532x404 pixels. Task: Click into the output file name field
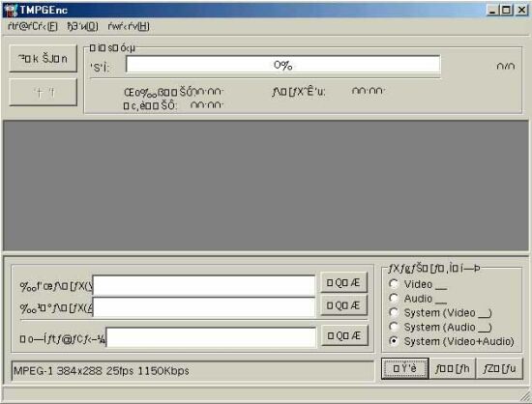point(211,337)
